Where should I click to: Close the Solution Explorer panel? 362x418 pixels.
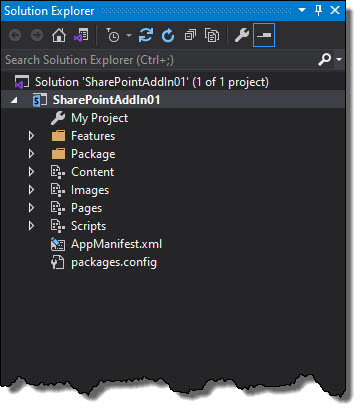[x=335, y=10]
